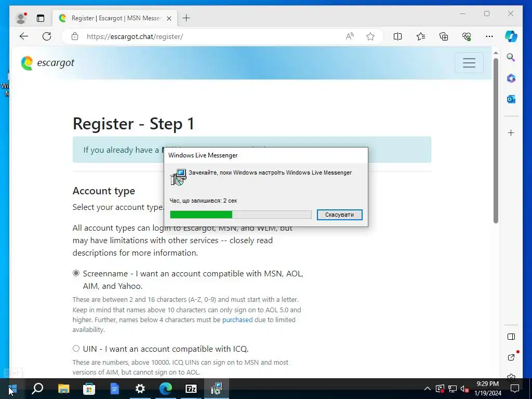Click the Register - Step 1 heading
Image resolution: width=532 pixels, height=399 pixels.
point(134,124)
